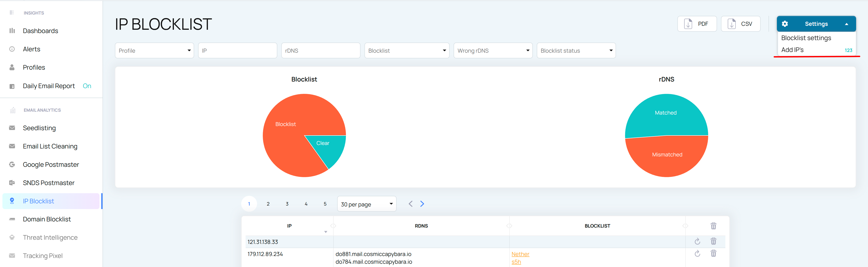Open Email List Cleaning

pyautogui.click(x=50, y=146)
